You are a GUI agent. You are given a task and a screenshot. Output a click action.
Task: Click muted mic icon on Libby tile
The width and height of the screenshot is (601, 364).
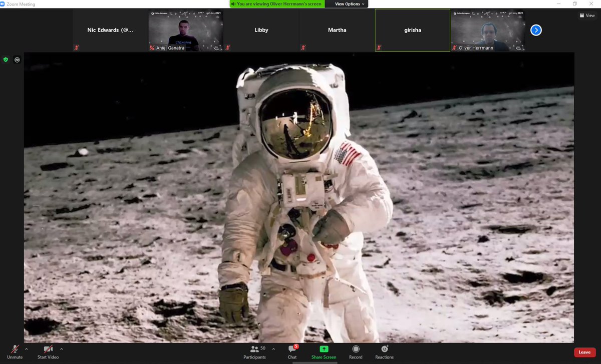228,48
